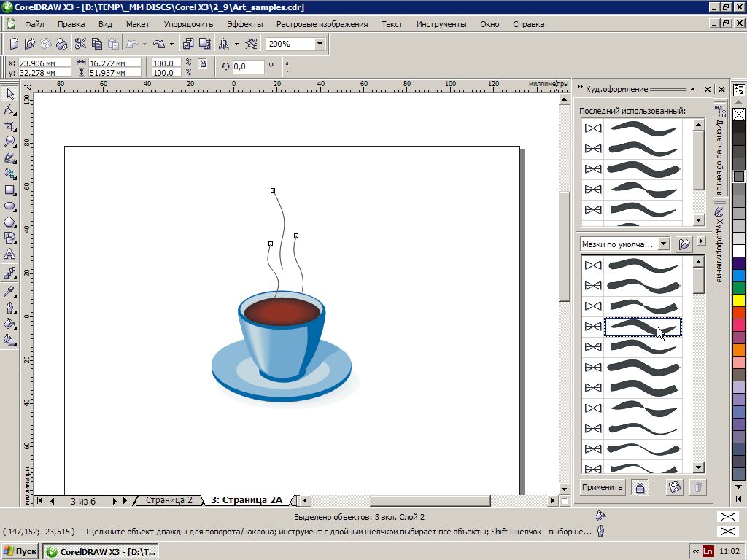Open the 200% zoom level dropdown

[x=320, y=44]
